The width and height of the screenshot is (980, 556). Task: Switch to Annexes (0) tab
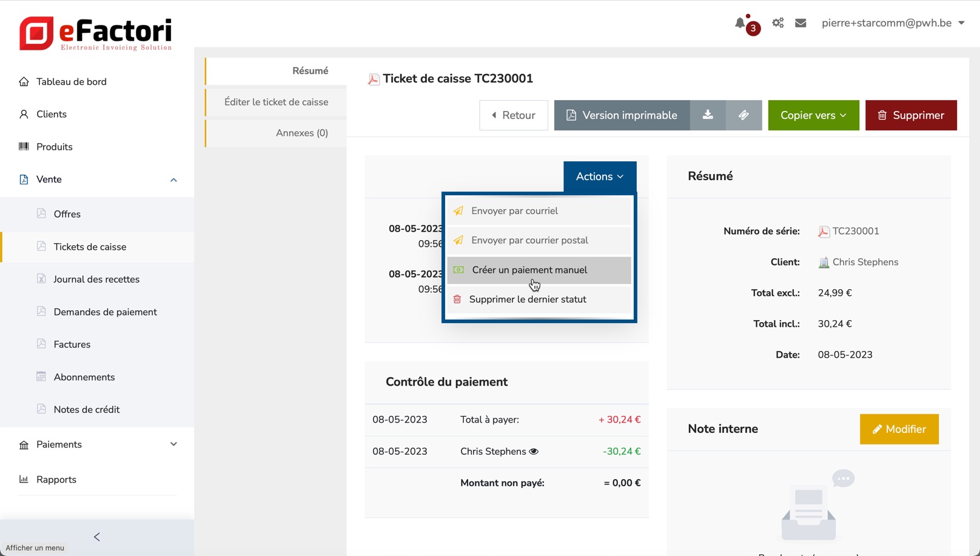click(x=301, y=133)
